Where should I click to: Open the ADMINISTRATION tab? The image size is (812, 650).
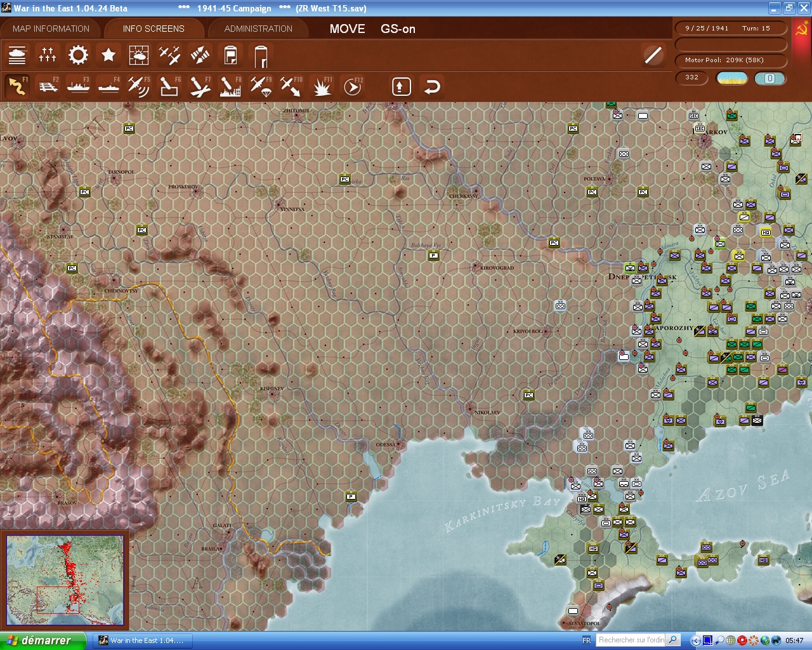pyautogui.click(x=258, y=29)
